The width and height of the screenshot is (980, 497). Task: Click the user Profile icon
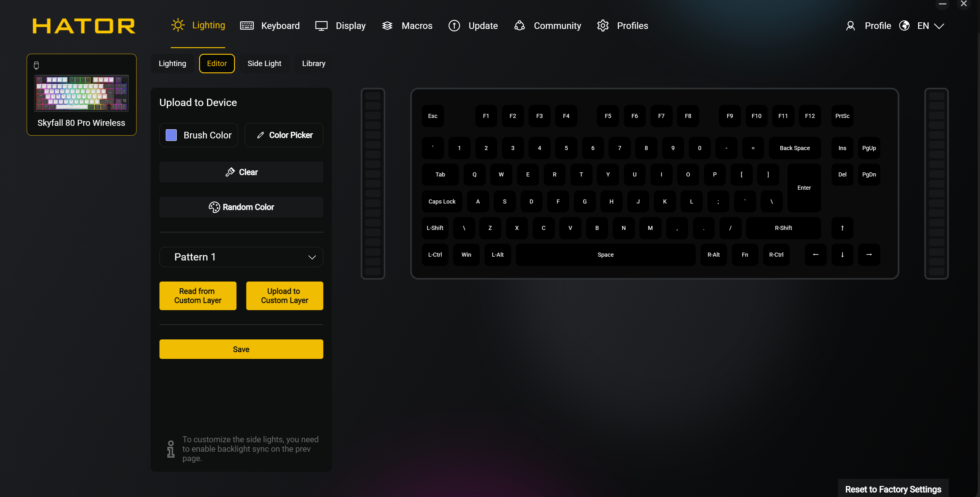[x=850, y=25]
